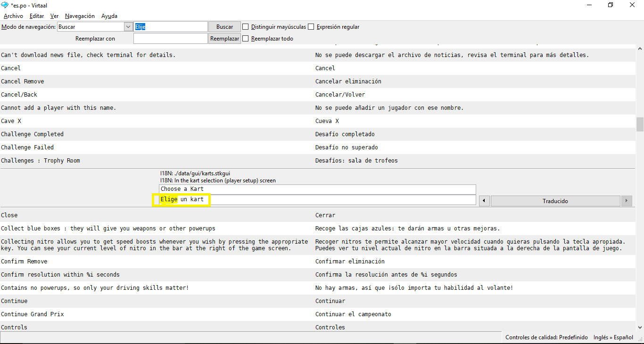Viewport: 644px width, 344px height.
Task: Click the scrollbar down arrow
Action: (640, 327)
